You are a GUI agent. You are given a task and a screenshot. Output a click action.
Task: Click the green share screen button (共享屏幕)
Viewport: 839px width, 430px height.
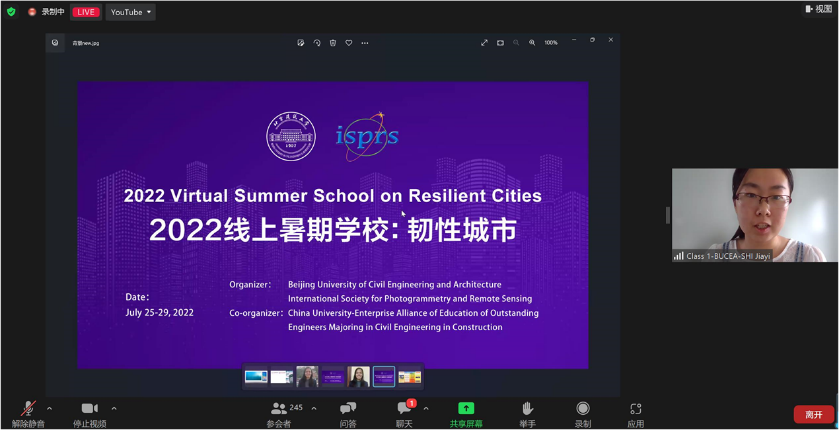(465, 409)
